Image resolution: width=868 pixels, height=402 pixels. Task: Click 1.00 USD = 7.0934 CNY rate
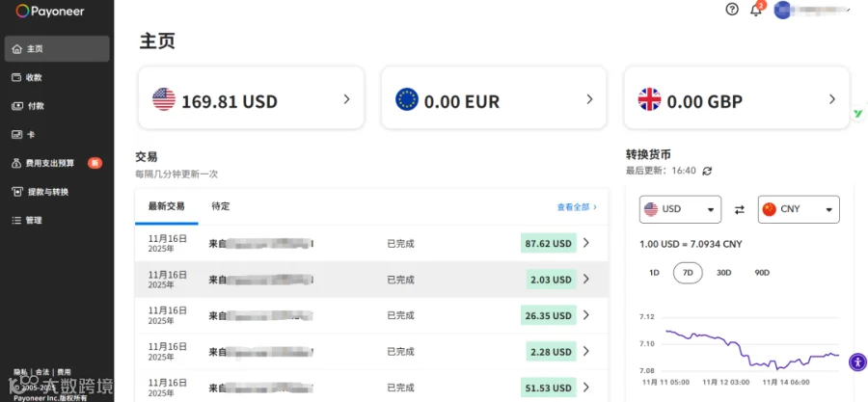691,244
